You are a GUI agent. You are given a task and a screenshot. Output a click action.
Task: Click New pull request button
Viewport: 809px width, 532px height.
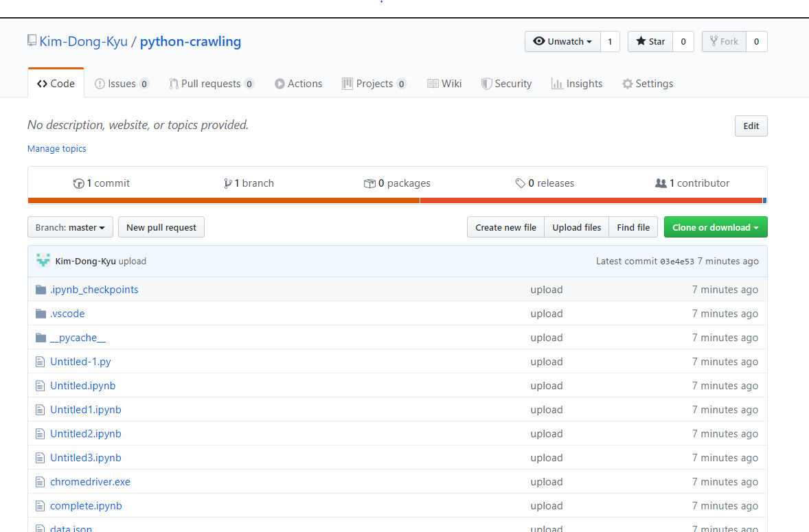161,227
